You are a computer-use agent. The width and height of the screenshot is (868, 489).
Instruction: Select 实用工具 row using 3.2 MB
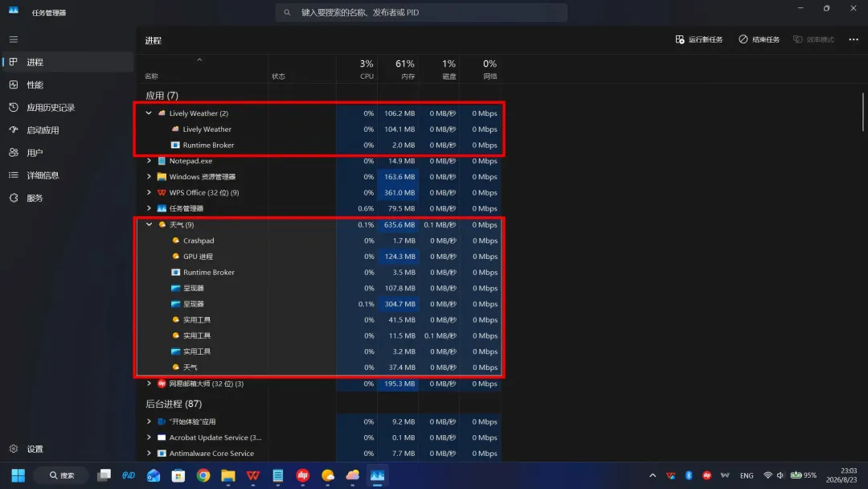click(319, 351)
